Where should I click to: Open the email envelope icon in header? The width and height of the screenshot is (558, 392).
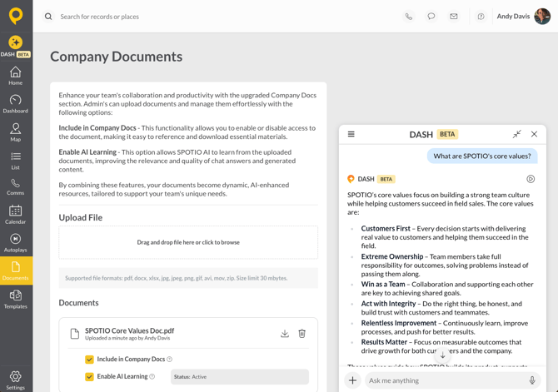tap(453, 17)
